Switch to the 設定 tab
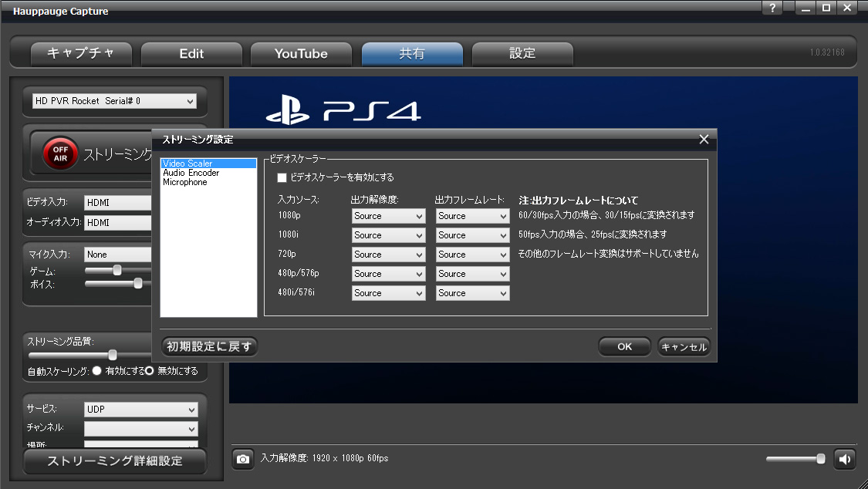868x489 pixels. coord(522,54)
